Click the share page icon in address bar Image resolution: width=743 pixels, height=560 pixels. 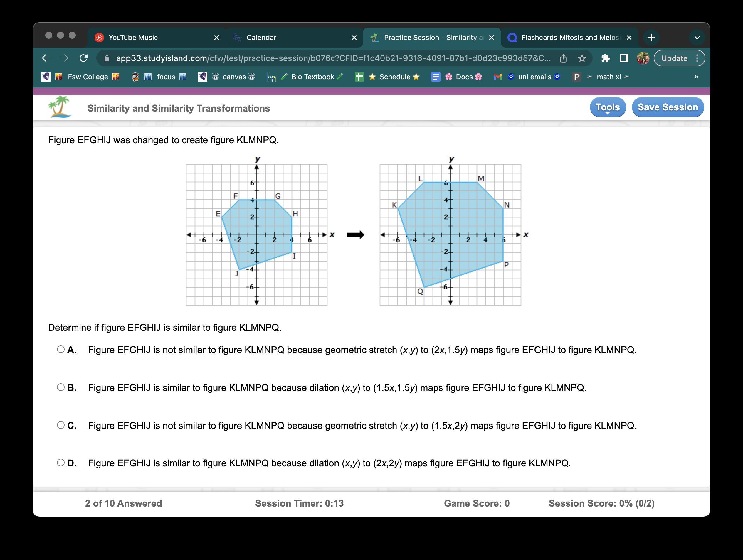coord(563,58)
